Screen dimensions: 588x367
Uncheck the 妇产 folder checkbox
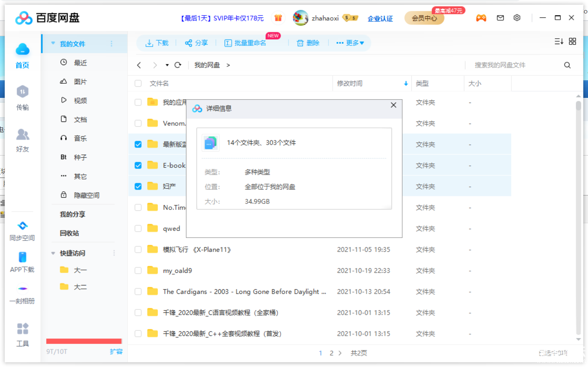[138, 186]
